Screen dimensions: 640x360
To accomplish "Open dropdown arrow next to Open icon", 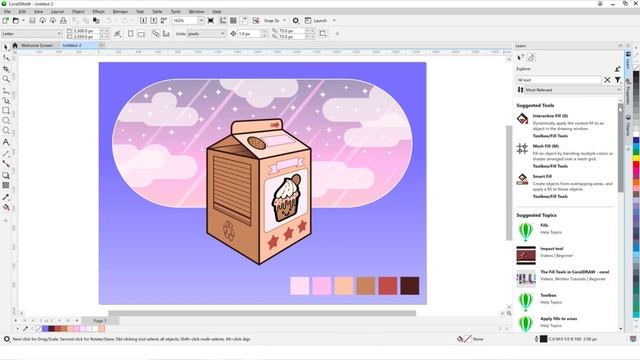I will point(23,20).
